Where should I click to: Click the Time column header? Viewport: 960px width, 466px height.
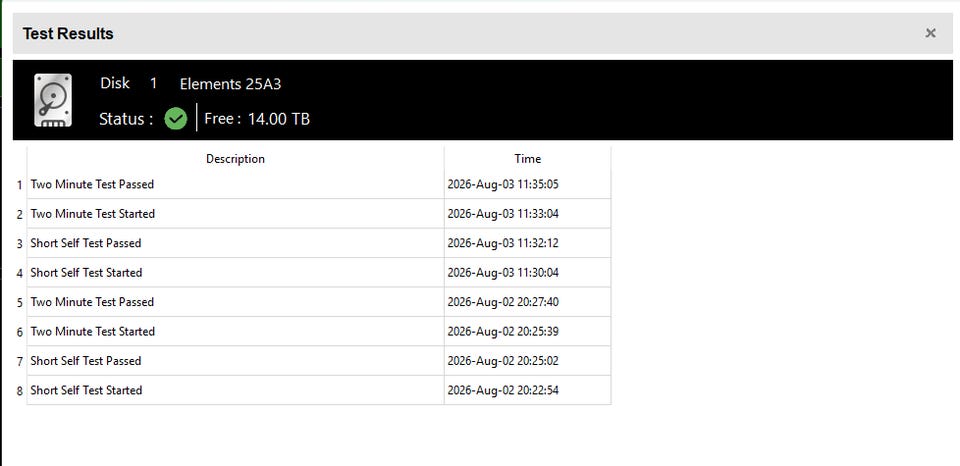(528, 159)
